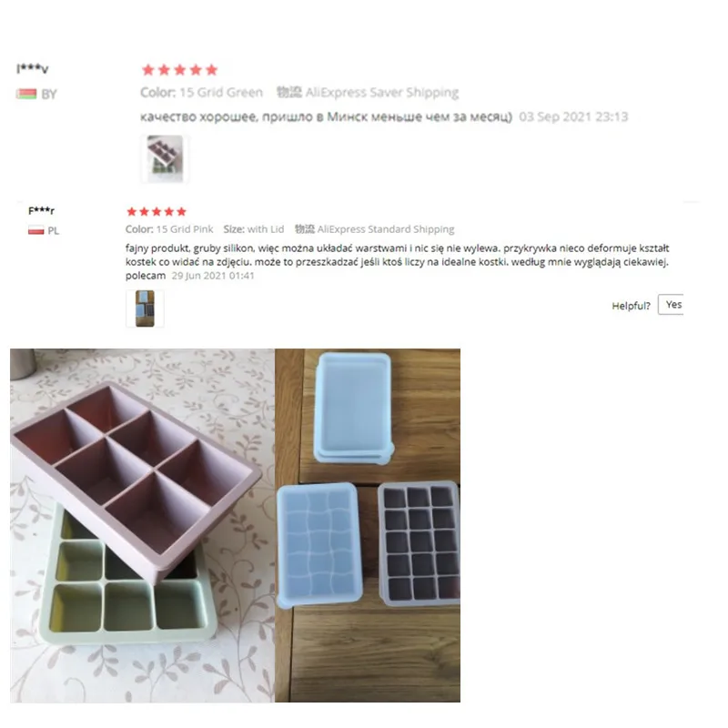
Task: Click the 03 Sep 2021 review timestamp
Action: point(573,116)
